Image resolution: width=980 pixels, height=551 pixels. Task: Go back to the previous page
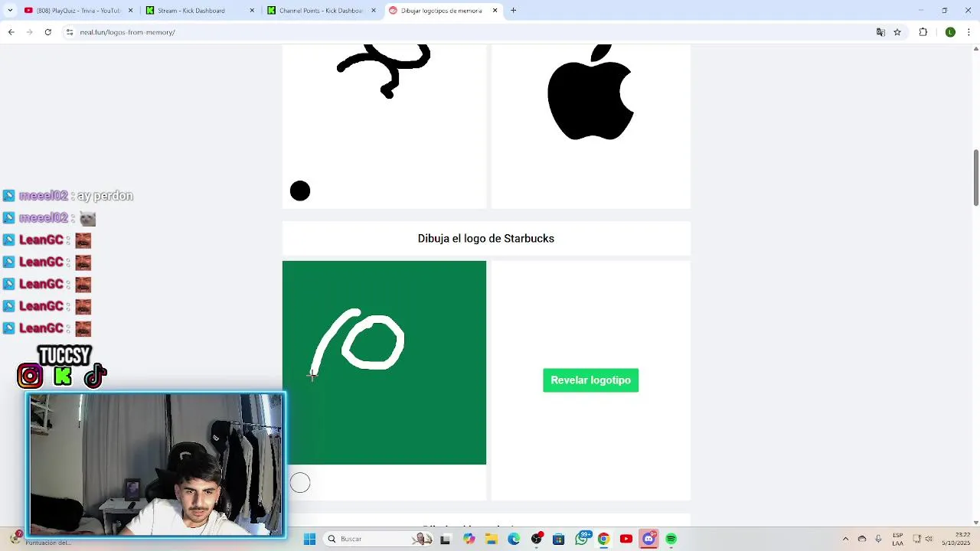pos(11,32)
